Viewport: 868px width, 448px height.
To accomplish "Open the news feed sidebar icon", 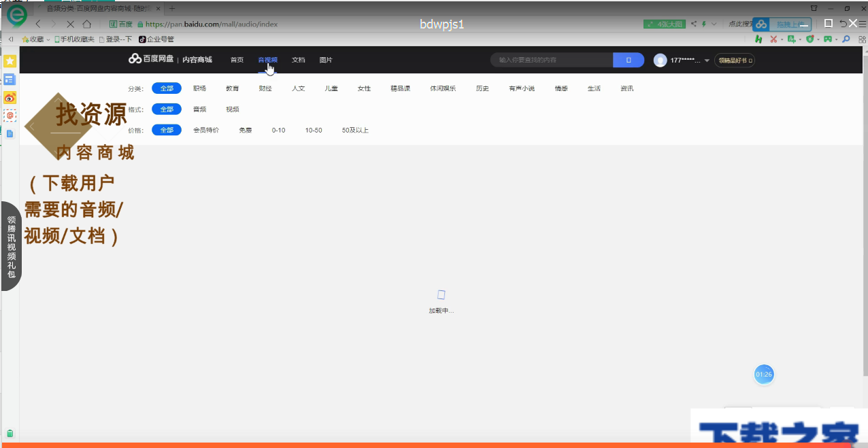I will tap(10, 80).
